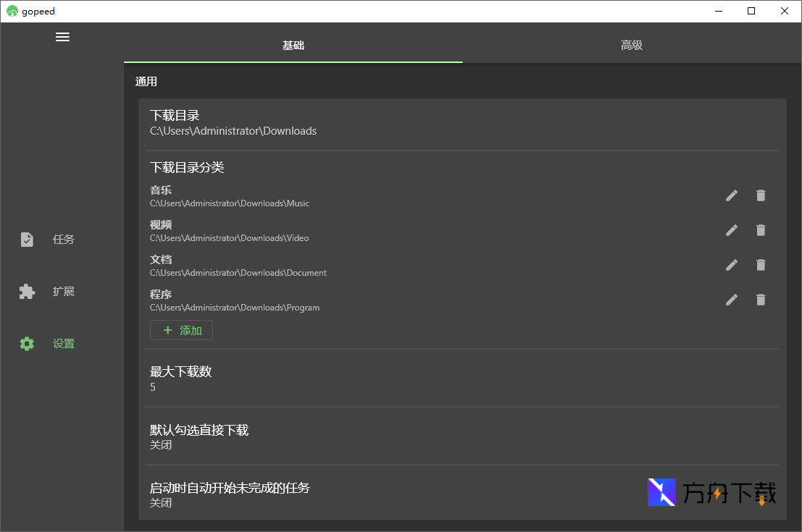Edit the 视频 category path with pencil icon
This screenshot has width=802, height=532.
click(x=731, y=230)
